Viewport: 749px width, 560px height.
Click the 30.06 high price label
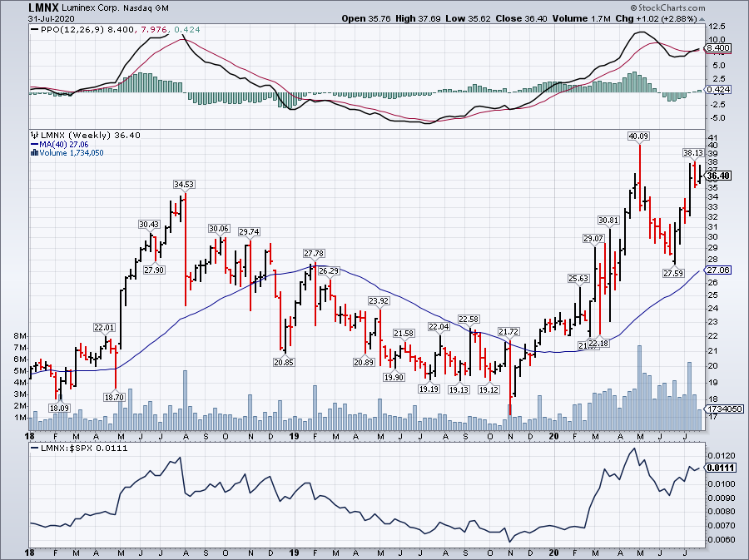click(219, 229)
